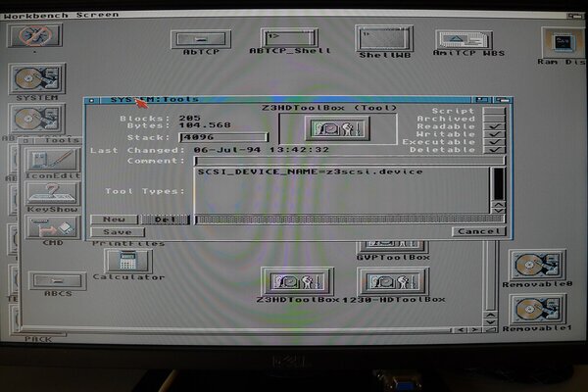
Task: Open the SYSTEM disk icon
Action: [x=36, y=78]
